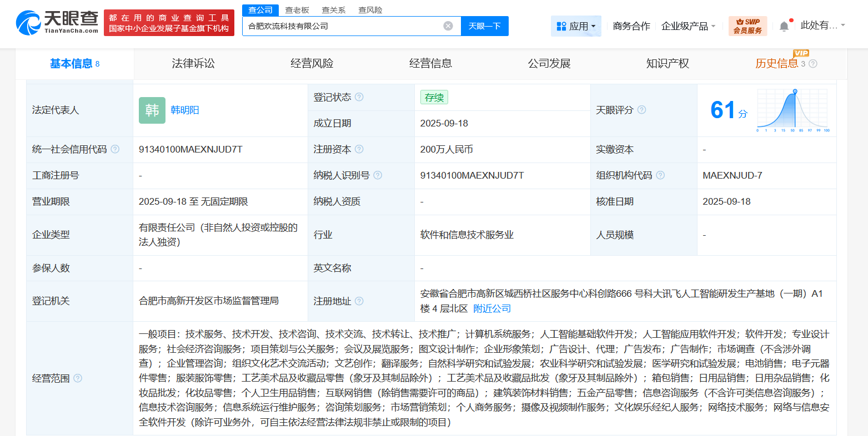Click inside the company search input field
This screenshot has height=436, width=868.
tap(344, 26)
